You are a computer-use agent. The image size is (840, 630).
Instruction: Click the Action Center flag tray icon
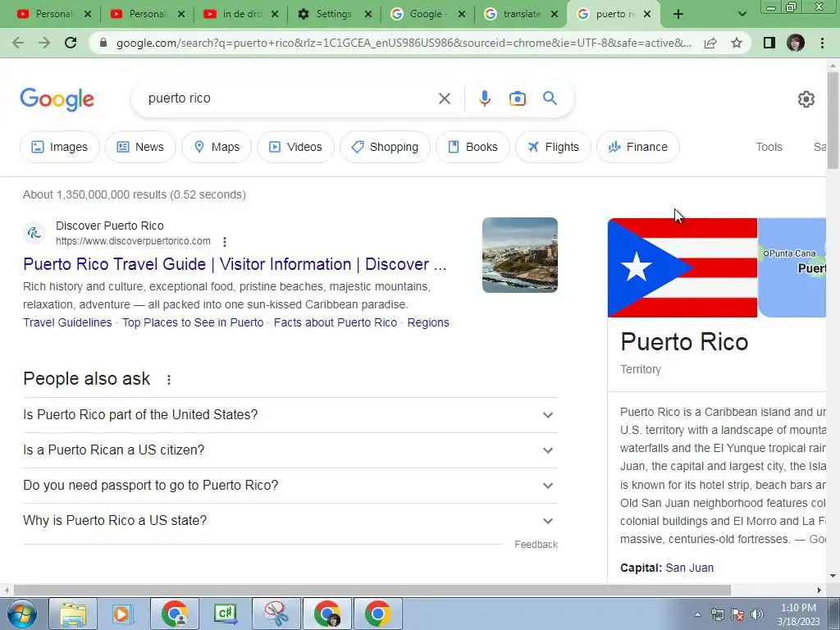737,614
